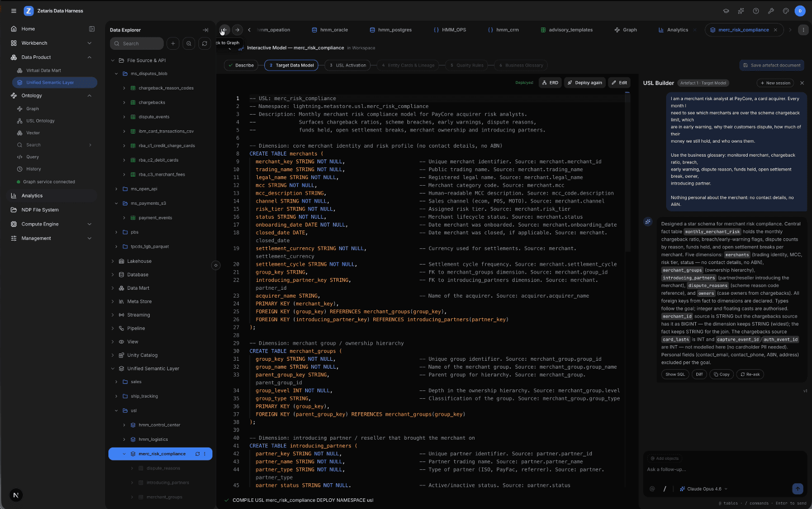The width and height of the screenshot is (812, 509).
Task: Click the slash commands icon
Action: [664, 489]
